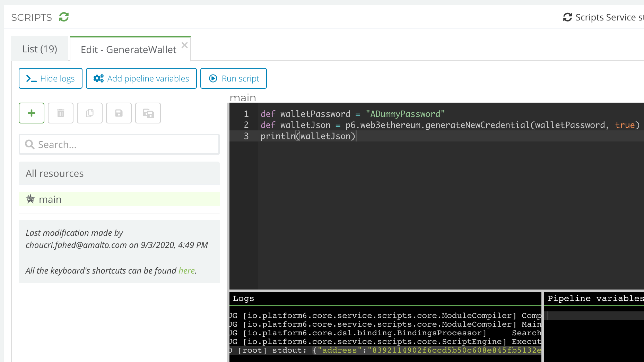Toggle Hide logs
644x362 pixels.
(50, 78)
